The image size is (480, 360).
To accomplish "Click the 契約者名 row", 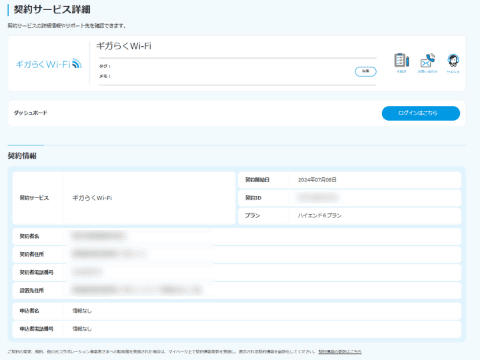I will point(237,236).
